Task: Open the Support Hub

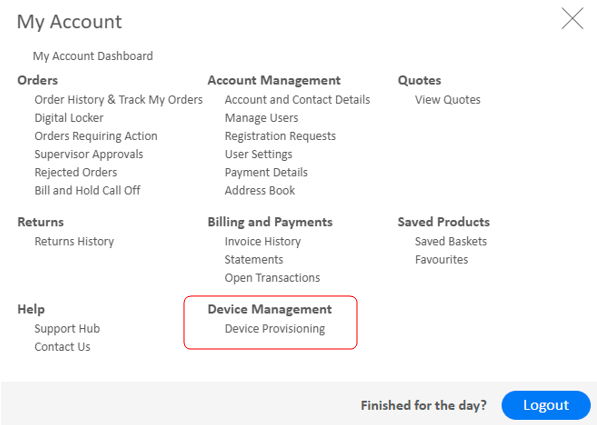Action: coord(67,329)
